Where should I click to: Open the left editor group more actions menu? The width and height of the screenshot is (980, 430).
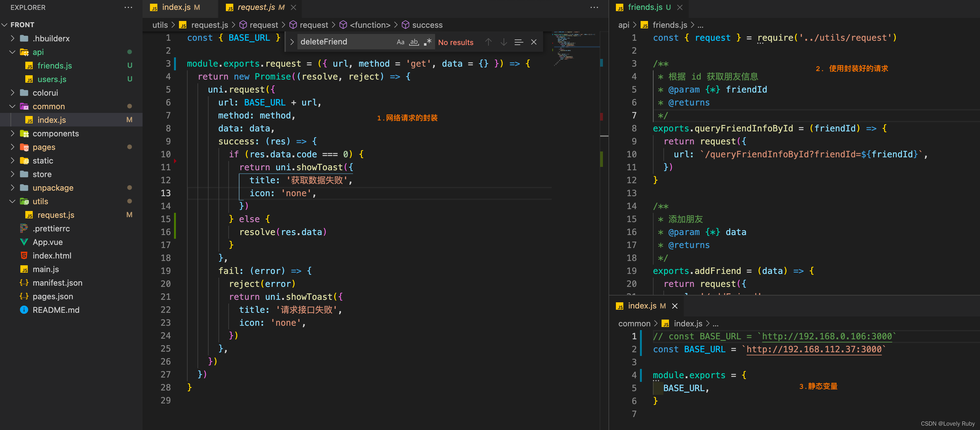[594, 7]
